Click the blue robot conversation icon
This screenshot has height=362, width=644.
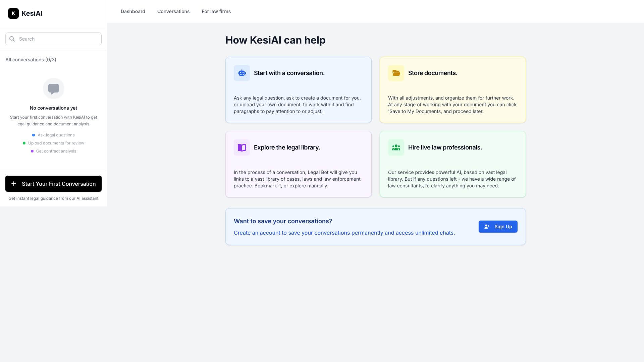click(x=242, y=73)
